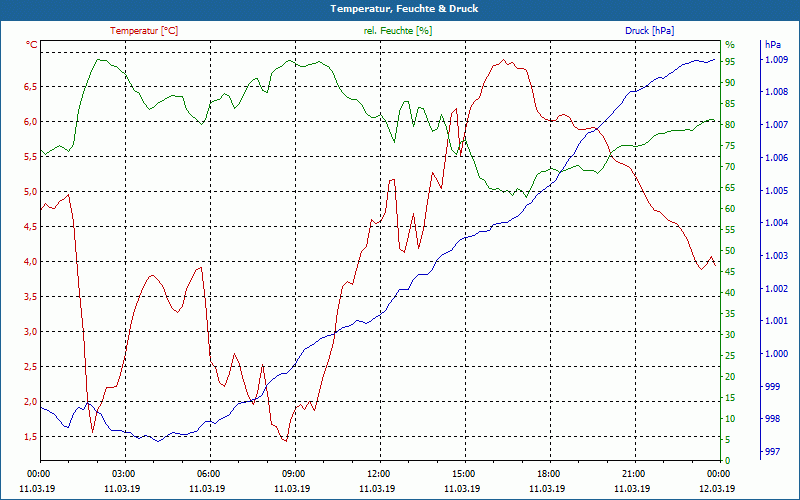Click the '06:00' time axis label
Screen dimensions: 800x500
(208, 473)
